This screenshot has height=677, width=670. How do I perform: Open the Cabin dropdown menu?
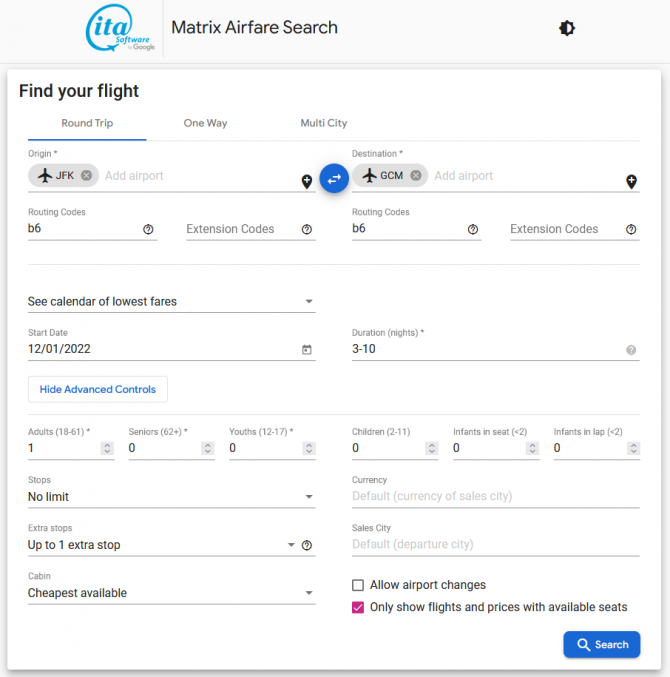pos(171,593)
